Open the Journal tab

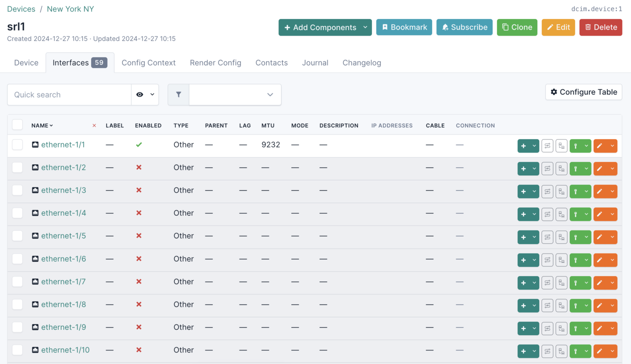click(x=315, y=62)
